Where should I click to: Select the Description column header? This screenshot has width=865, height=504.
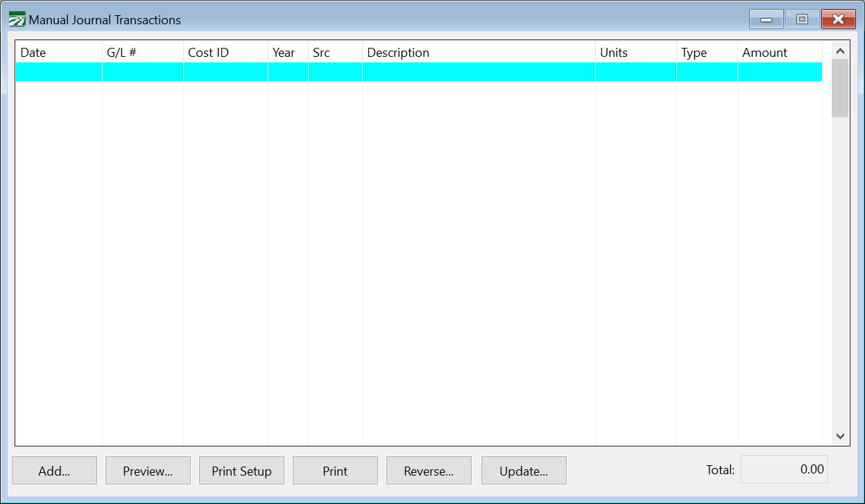[478, 52]
